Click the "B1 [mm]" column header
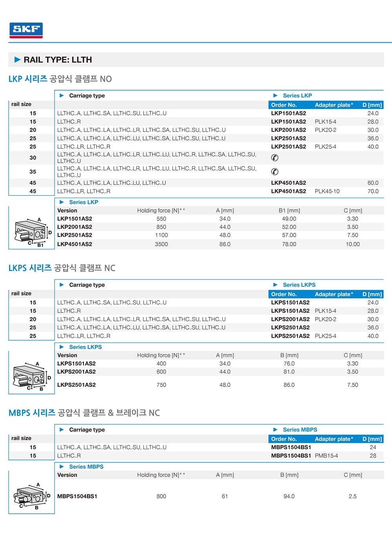392x555 pixels. [x=289, y=211]
